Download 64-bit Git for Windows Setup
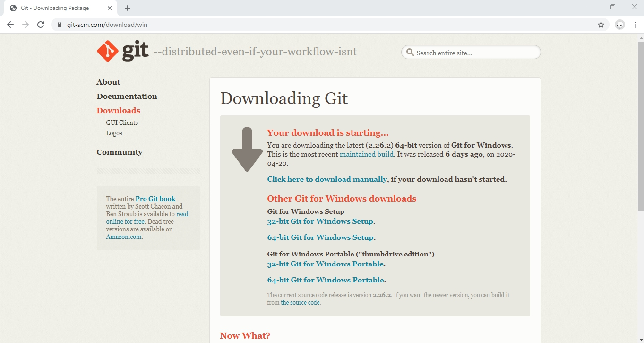The image size is (644, 343). pos(319,237)
